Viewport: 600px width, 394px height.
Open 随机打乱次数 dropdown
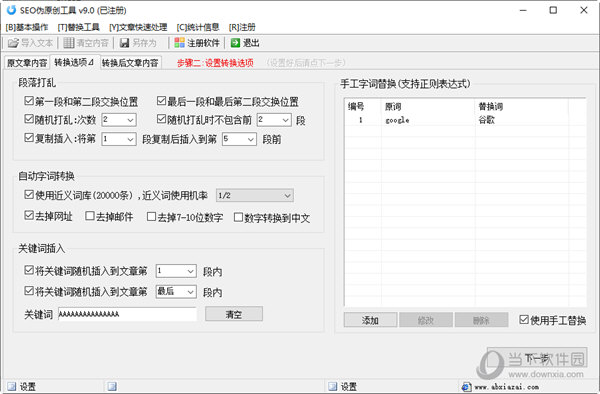point(119,120)
